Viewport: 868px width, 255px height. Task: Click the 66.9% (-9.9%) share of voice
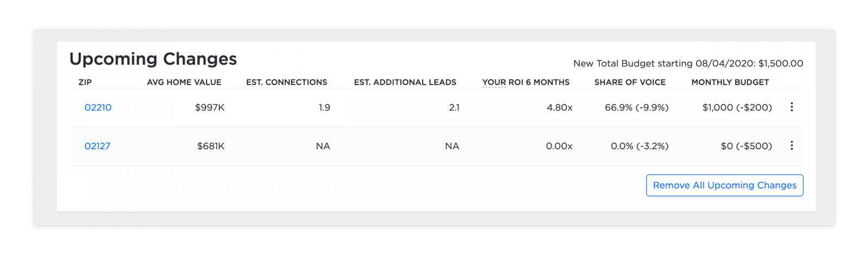pyautogui.click(x=636, y=107)
